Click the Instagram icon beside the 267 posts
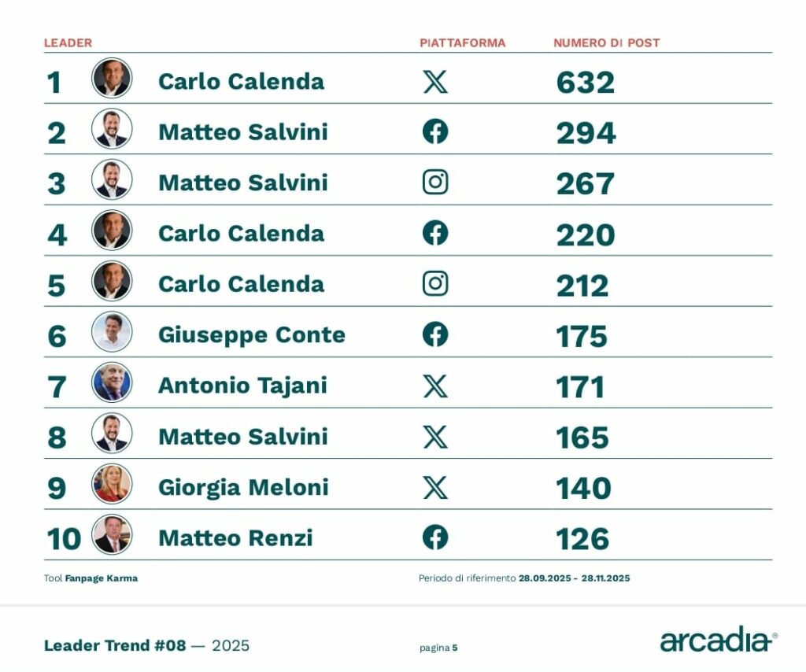806x672 pixels. [x=435, y=182]
